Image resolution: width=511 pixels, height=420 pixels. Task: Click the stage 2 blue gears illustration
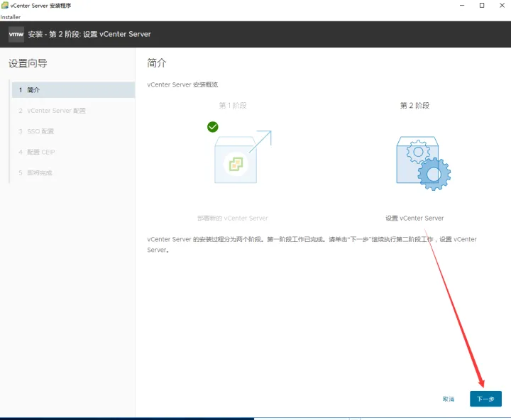point(423,163)
